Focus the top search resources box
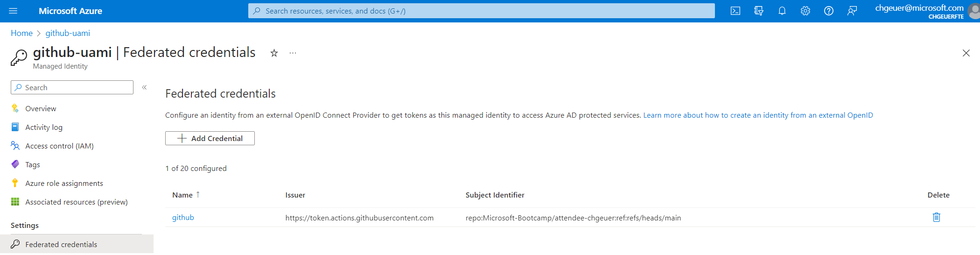 pos(481,11)
